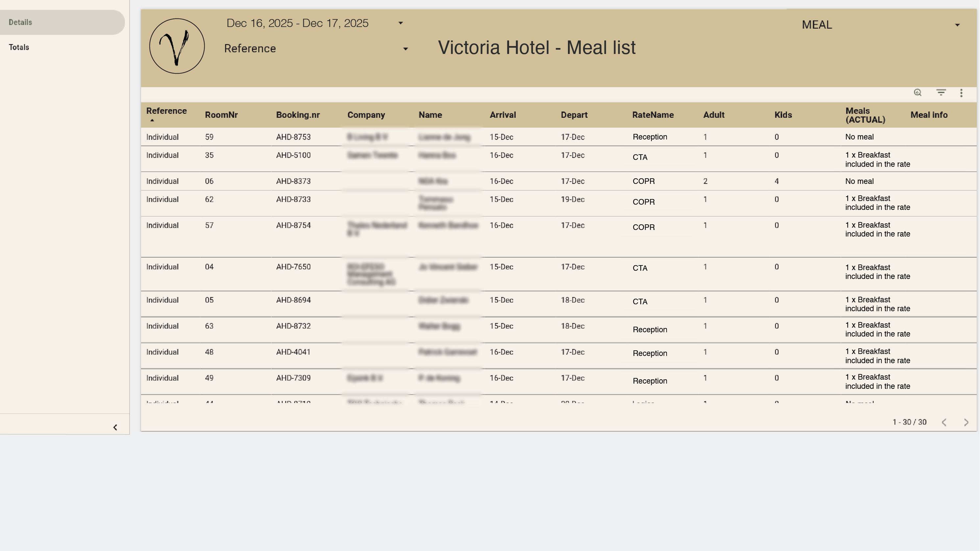
Task: Go to the next table page
Action: pyautogui.click(x=966, y=422)
